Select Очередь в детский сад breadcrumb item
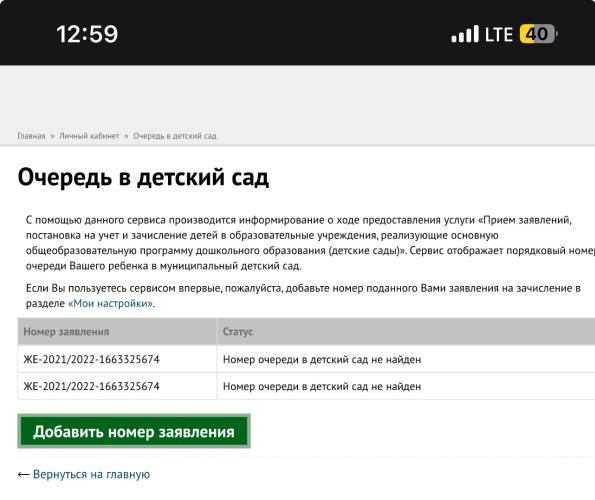The height and width of the screenshot is (500, 595). (175, 136)
